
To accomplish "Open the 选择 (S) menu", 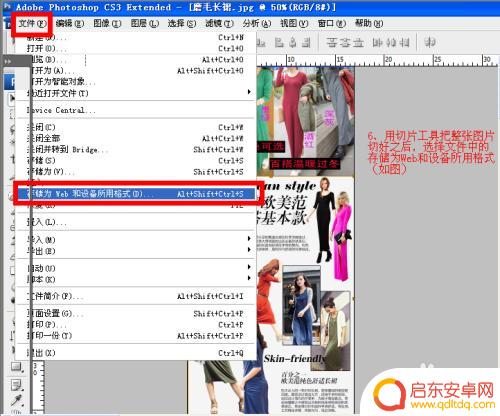I will [182, 23].
